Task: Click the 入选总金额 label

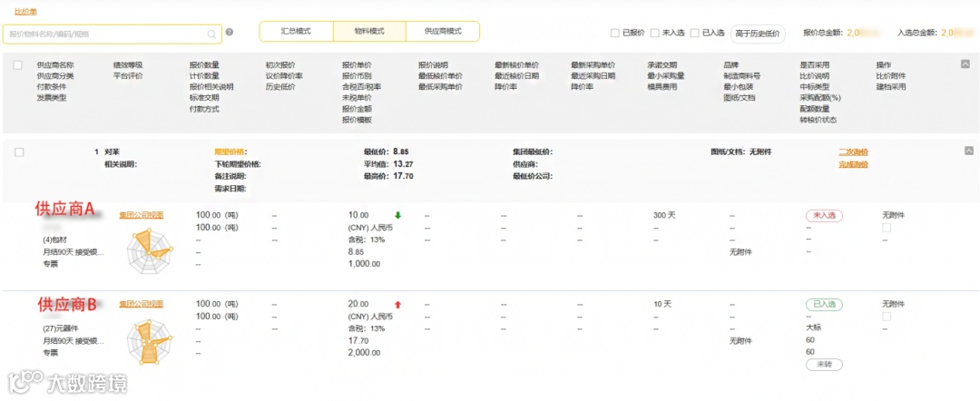Action: [x=917, y=33]
